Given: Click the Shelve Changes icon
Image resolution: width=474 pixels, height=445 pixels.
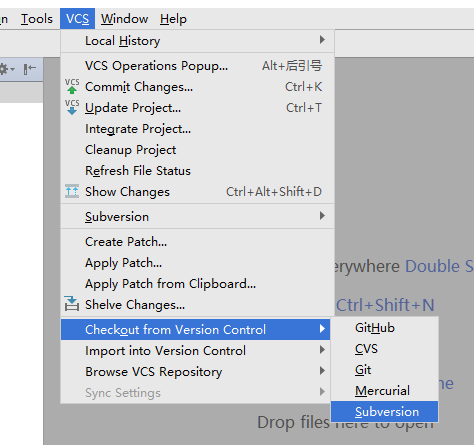Looking at the screenshot, I should tap(72, 303).
